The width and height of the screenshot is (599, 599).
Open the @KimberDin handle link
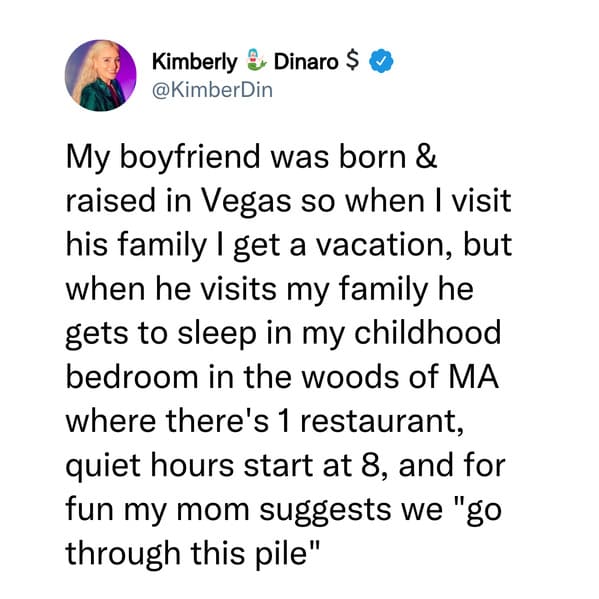(x=212, y=91)
